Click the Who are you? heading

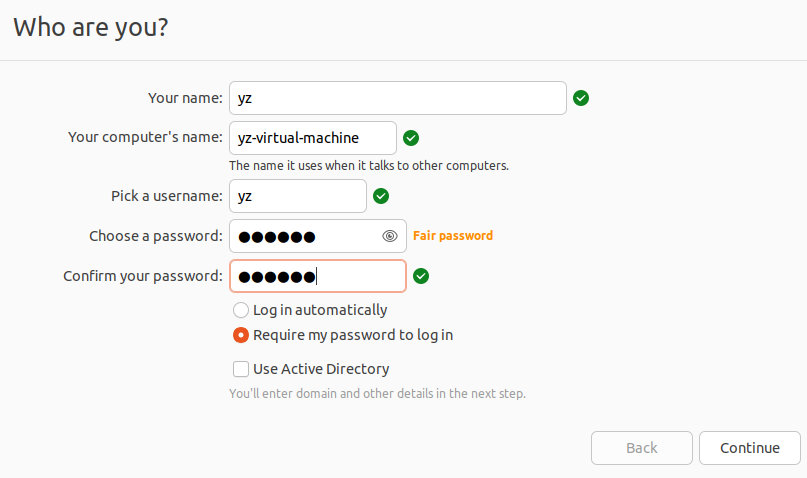pyautogui.click(x=90, y=27)
